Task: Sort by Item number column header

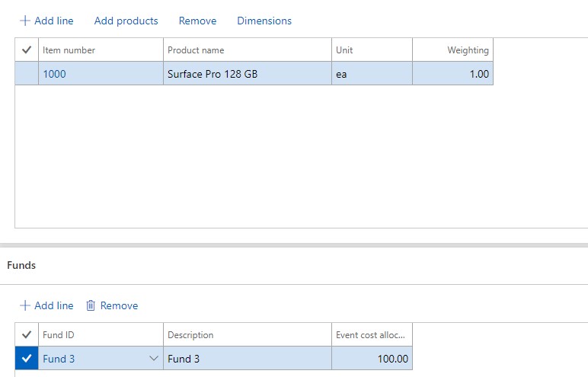Action: pos(101,50)
